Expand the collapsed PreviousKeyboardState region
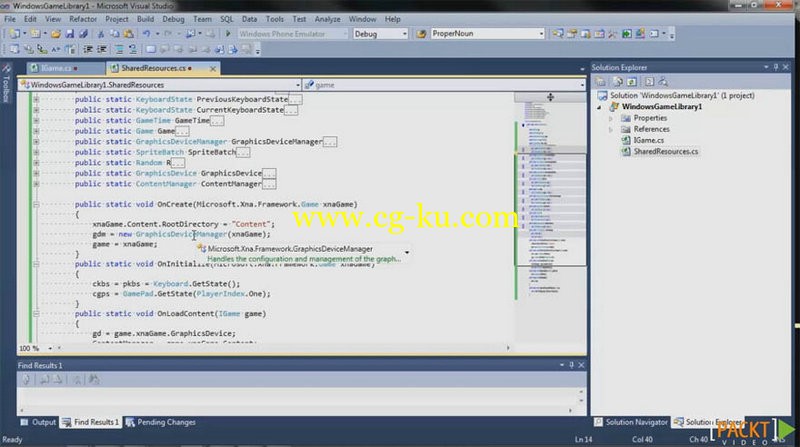The image size is (800, 447). [36, 100]
